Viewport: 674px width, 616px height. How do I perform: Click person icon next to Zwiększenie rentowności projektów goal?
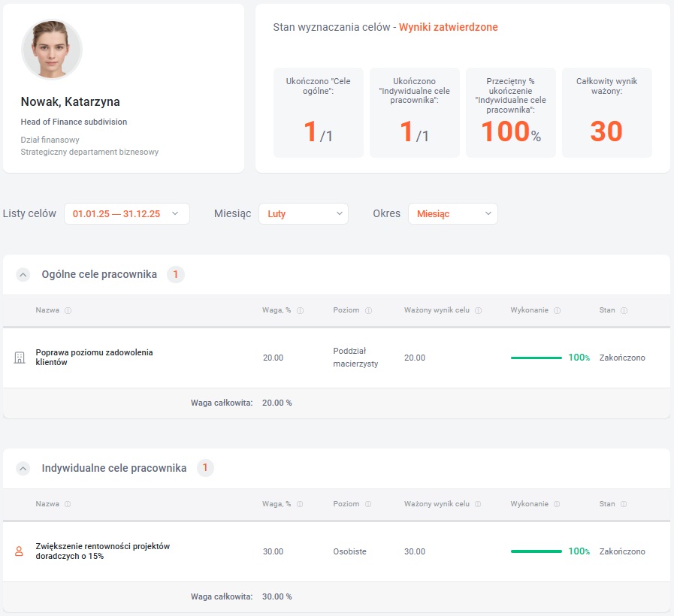[20, 551]
